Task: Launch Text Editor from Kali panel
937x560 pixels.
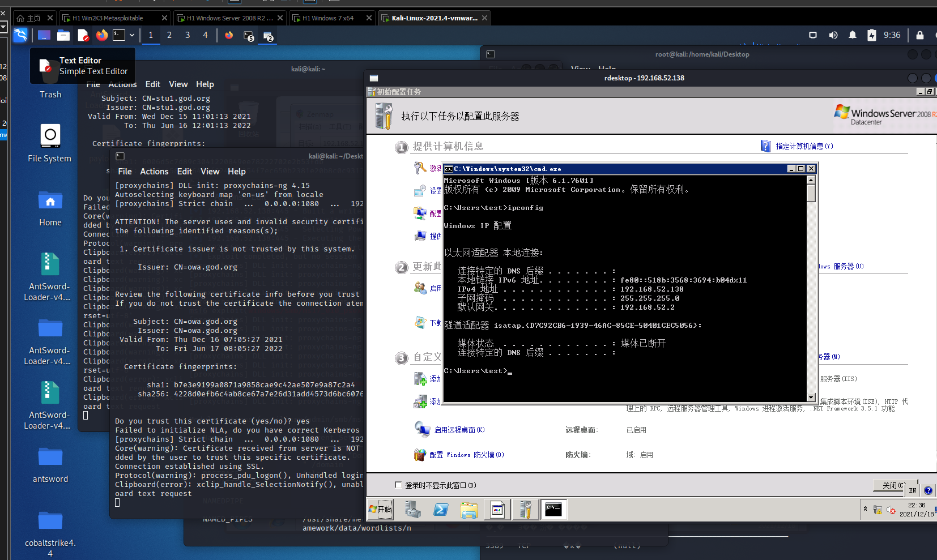Action: coord(83,35)
